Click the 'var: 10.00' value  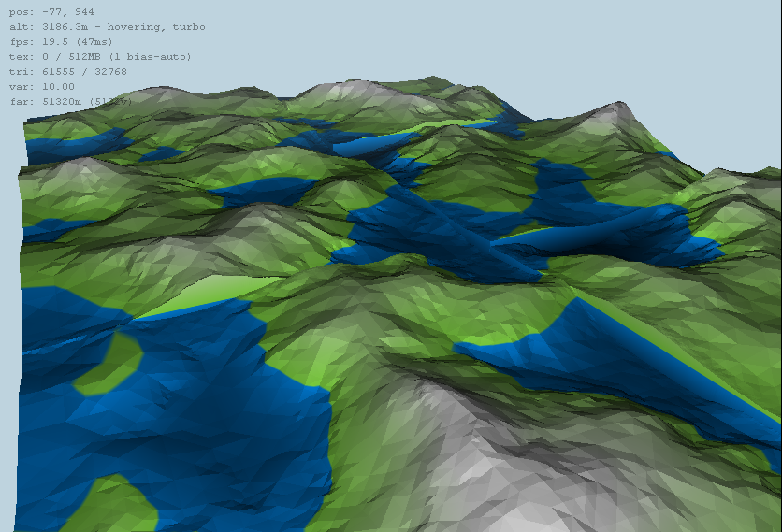[x=41, y=86]
